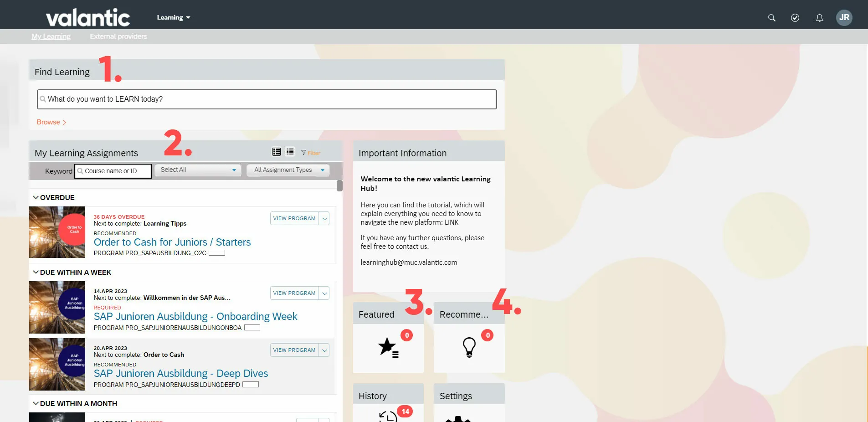Open the checkmark tasks icon in header
868x422 pixels.
pos(795,18)
